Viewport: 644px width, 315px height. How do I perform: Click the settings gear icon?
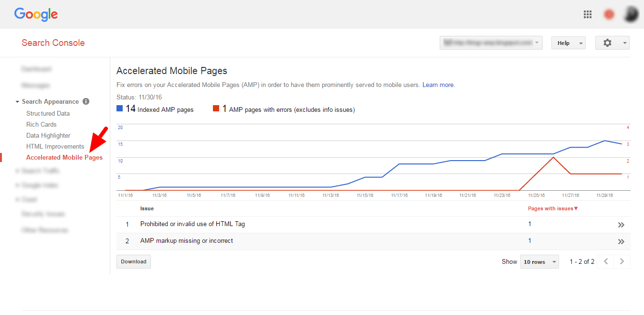click(607, 43)
